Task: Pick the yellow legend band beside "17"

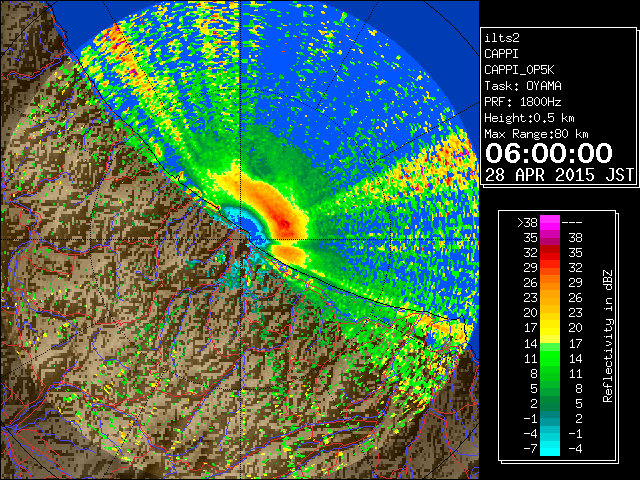Action: (550, 328)
